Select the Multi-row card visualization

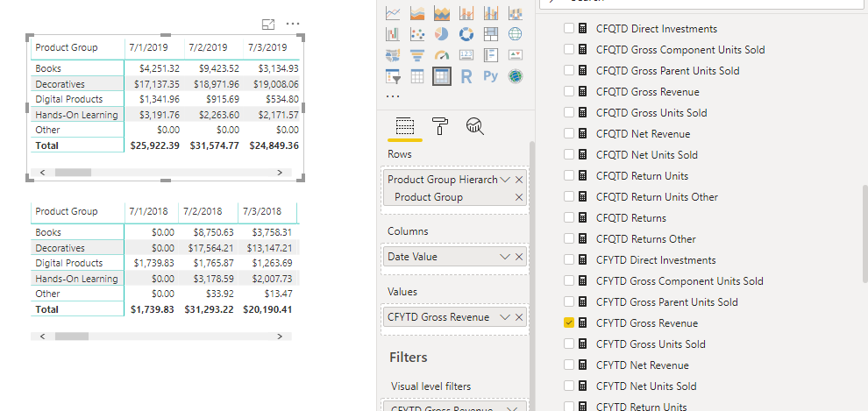(x=490, y=55)
